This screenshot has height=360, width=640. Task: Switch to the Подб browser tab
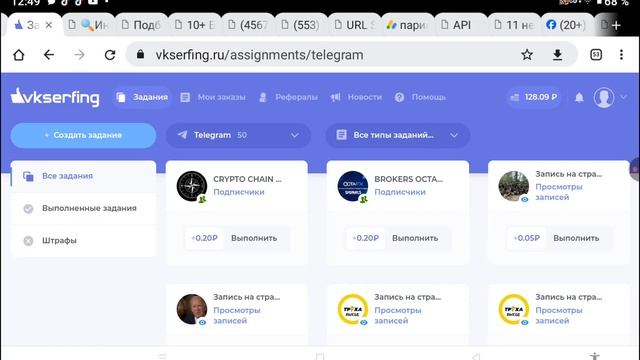coord(141,25)
